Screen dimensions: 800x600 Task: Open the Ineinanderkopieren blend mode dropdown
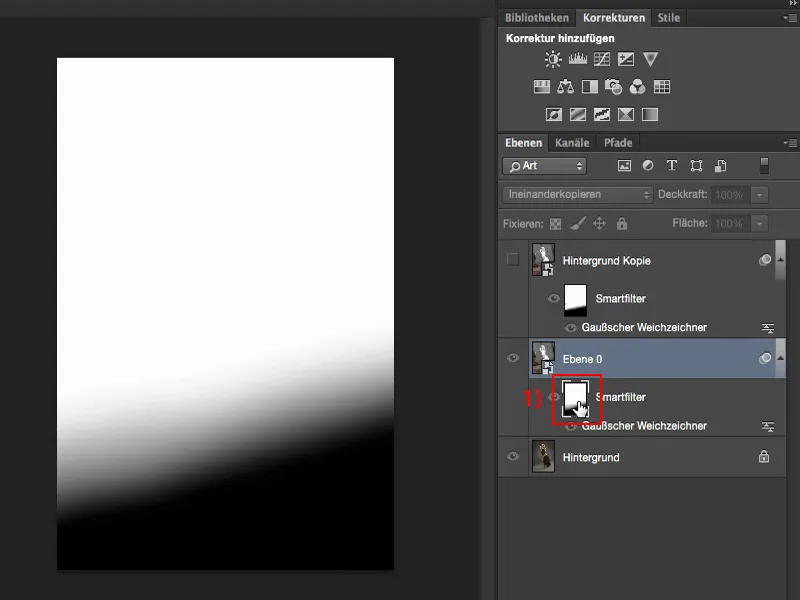(x=578, y=194)
